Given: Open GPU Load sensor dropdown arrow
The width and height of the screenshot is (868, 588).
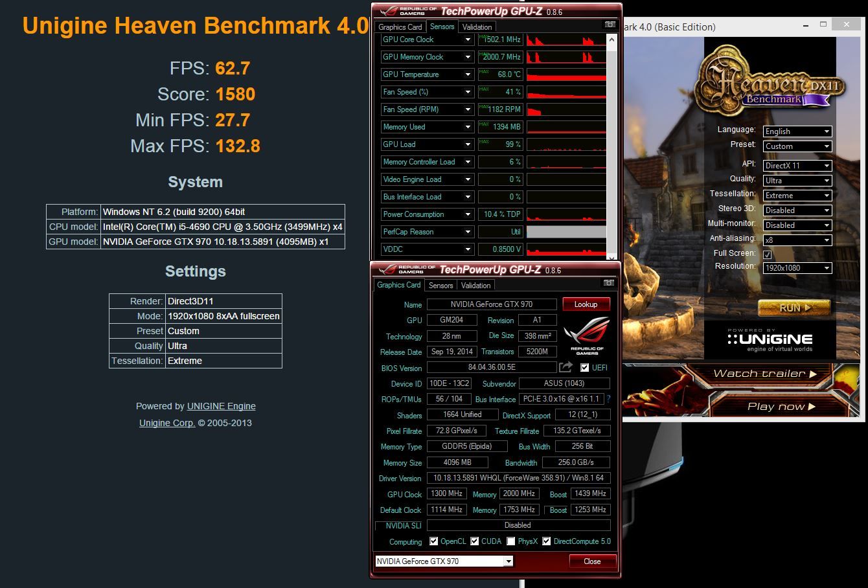Looking at the screenshot, I should click(x=468, y=144).
